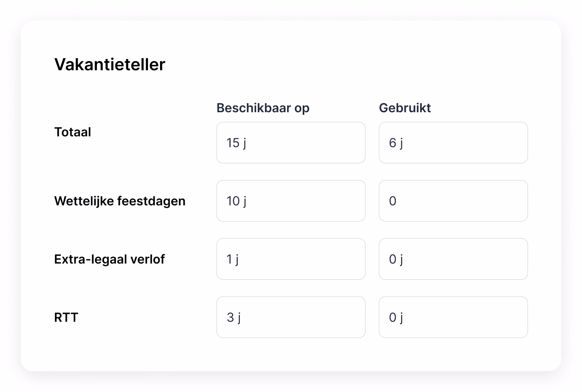Click the field containing 1 j
Viewport: 582px width, 392px height.
(x=291, y=259)
